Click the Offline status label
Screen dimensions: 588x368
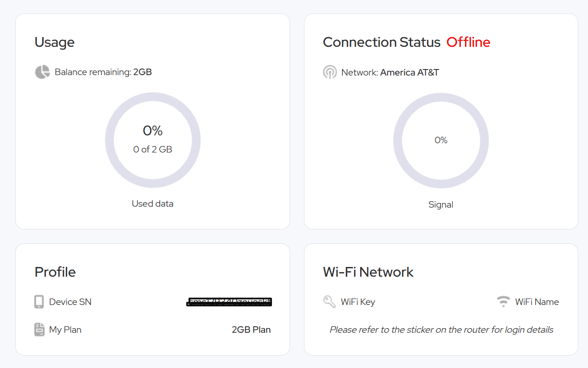(468, 42)
